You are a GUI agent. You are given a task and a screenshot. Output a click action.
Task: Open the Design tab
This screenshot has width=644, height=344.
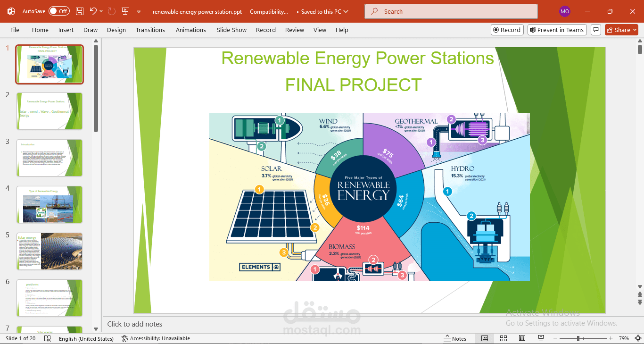click(116, 30)
